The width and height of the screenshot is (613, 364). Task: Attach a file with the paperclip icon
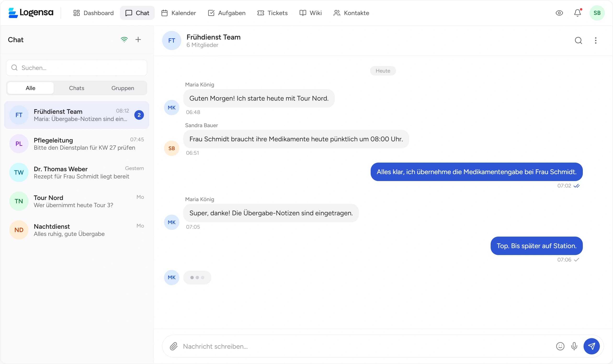pos(174,346)
